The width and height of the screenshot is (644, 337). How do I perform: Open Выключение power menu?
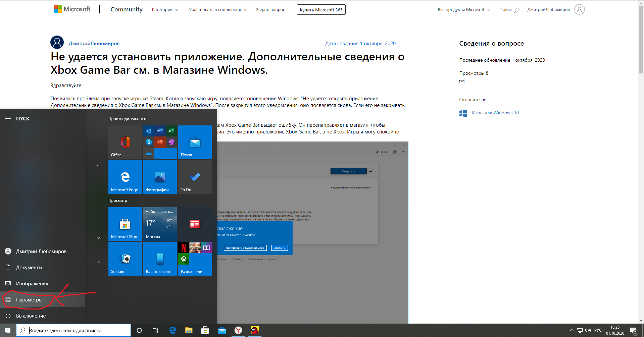point(43,316)
